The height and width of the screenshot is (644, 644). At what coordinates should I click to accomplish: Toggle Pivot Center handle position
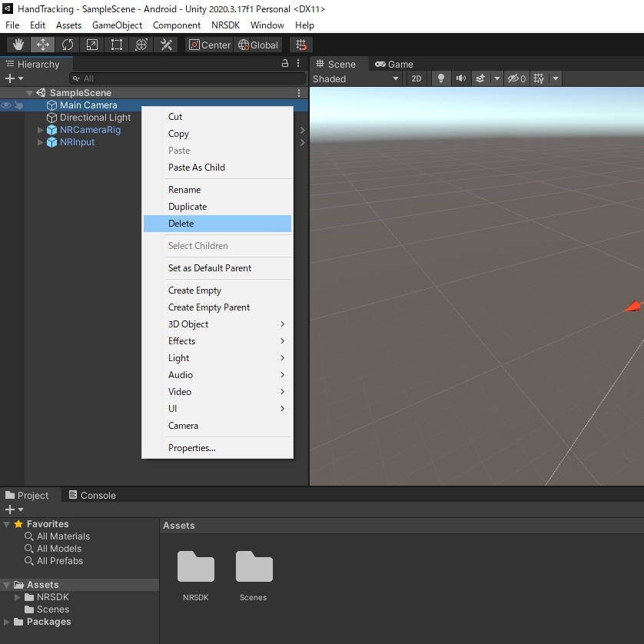tap(210, 45)
